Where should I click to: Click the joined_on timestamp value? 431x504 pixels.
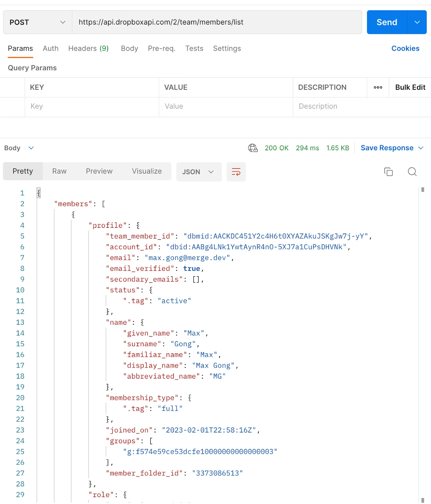coord(209,430)
